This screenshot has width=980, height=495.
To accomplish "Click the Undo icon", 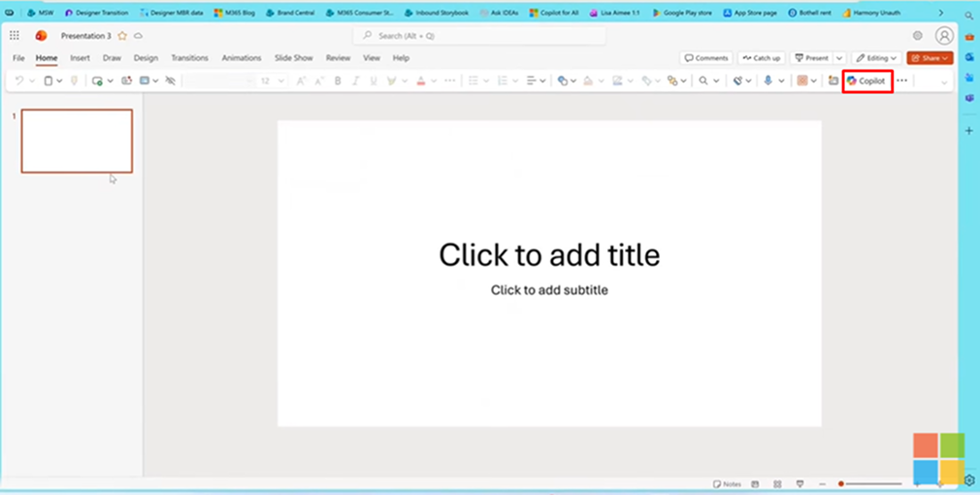I will tap(18, 82).
